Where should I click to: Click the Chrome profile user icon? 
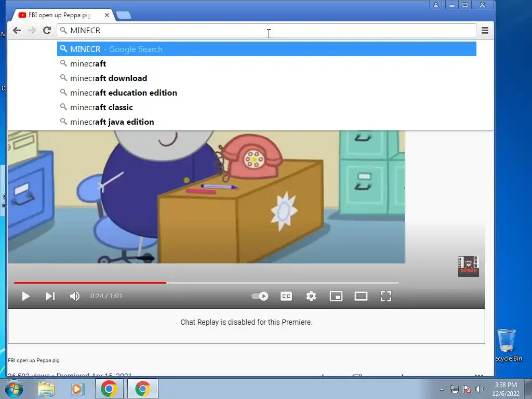pos(436,5)
